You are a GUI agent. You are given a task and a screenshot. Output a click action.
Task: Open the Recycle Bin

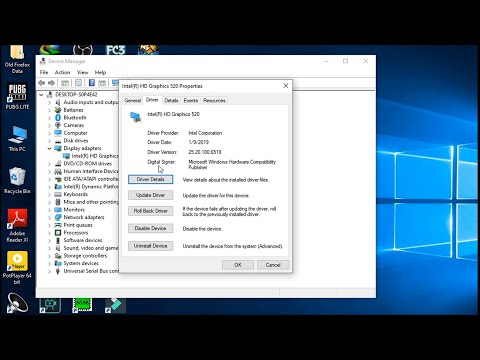tap(17, 180)
